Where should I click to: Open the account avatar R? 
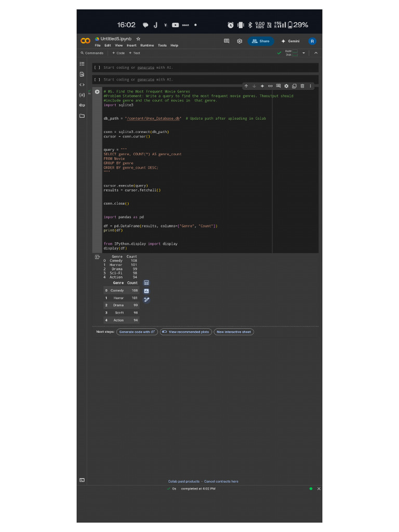pos(312,41)
